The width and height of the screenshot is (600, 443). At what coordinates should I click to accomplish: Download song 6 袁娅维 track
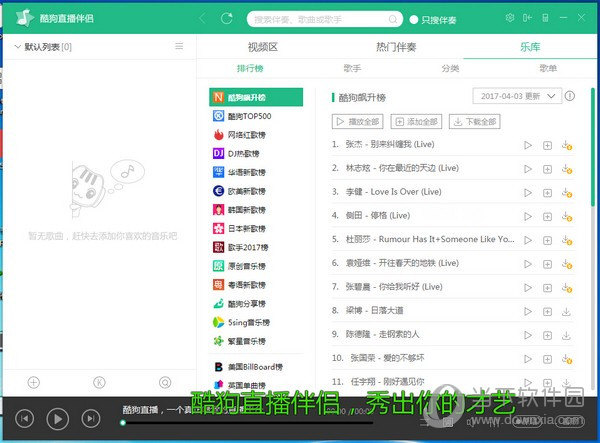click(x=567, y=264)
